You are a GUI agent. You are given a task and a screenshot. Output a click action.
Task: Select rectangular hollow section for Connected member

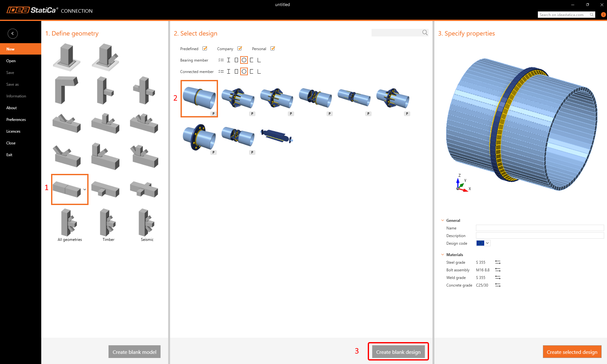point(236,71)
